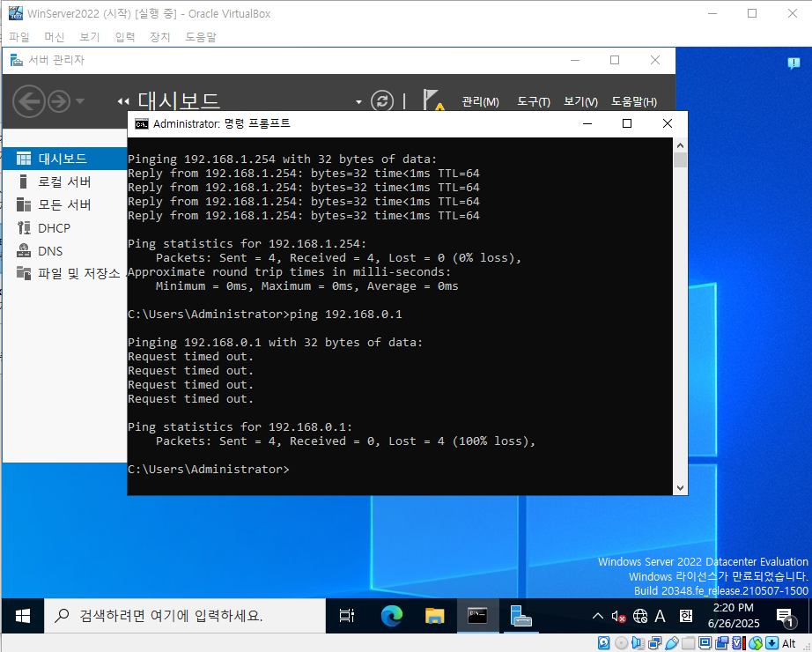This screenshot has width=812, height=652.
Task: Click the Command Prompt title bar icon
Action: 141,124
